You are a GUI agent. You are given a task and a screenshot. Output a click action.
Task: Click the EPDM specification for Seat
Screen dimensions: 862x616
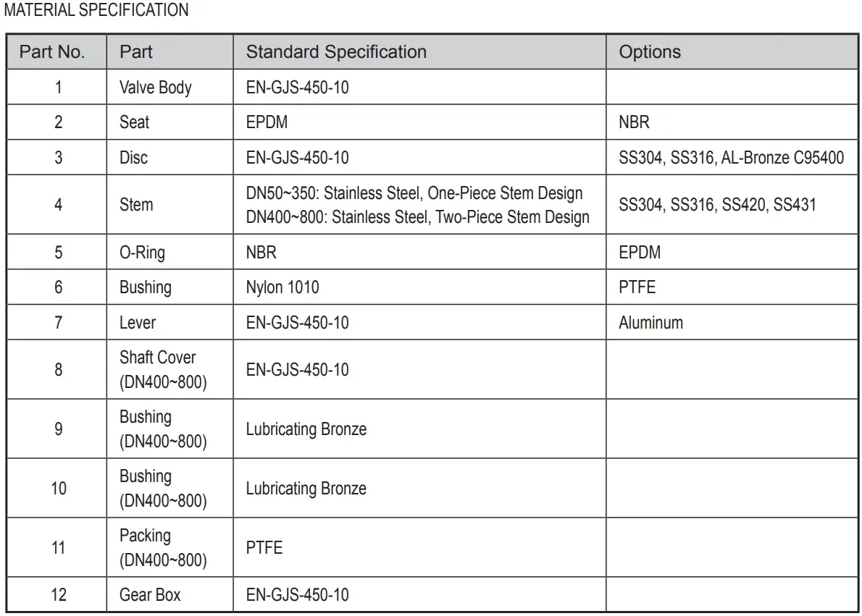267,122
